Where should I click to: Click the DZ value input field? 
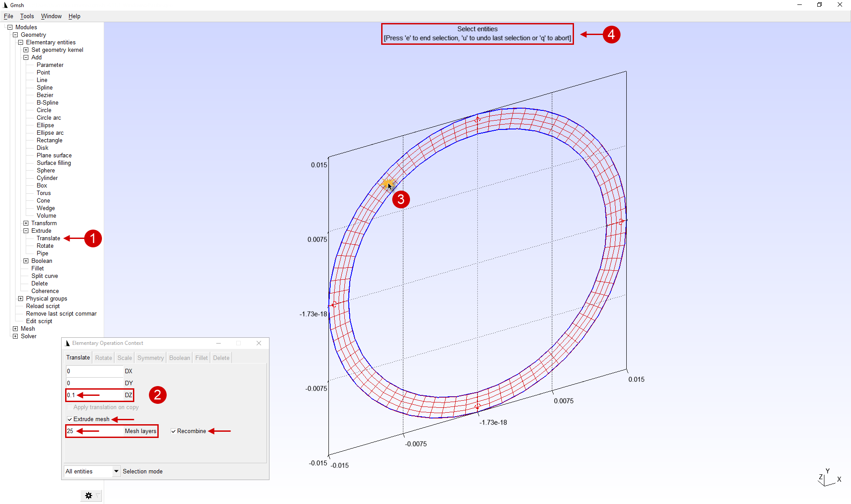94,395
